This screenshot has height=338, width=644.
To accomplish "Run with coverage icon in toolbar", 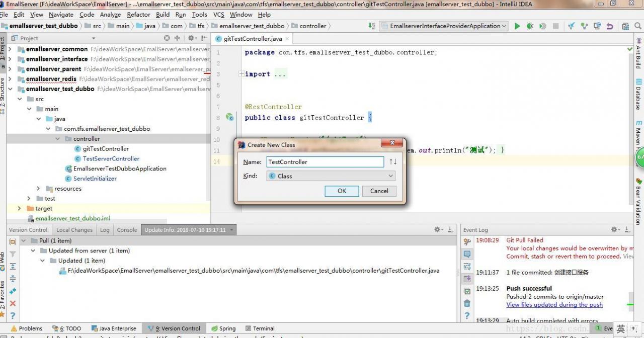I will 543,26.
